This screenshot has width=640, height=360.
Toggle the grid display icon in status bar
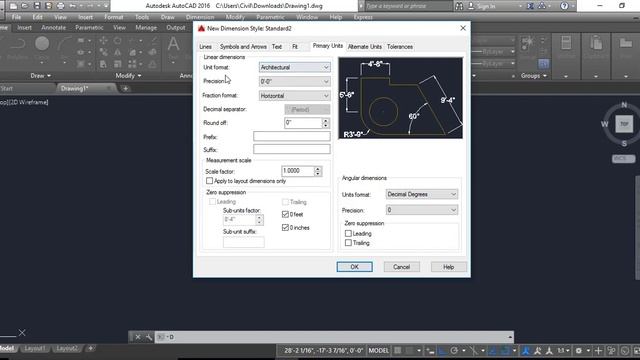point(398,351)
